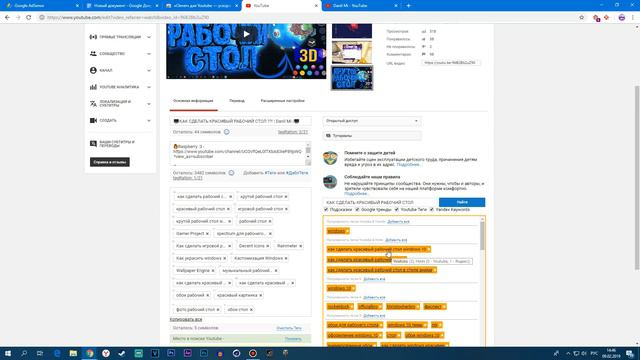Switch to the Перевод tab
The height and width of the screenshot is (360, 640).
coord(237,101)
